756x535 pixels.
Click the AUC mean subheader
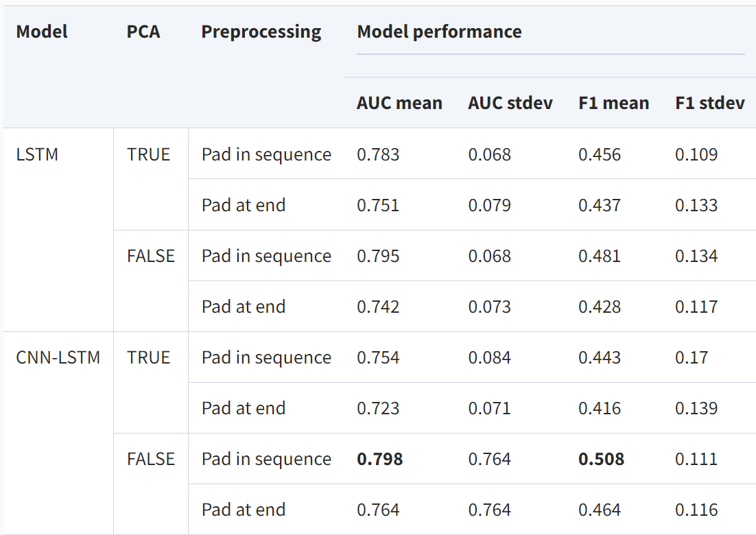[399, 103]
